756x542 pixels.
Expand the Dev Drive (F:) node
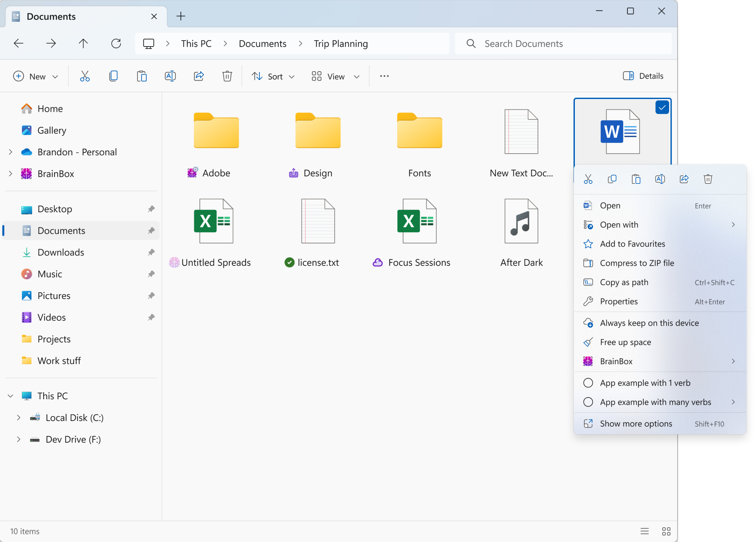[19, 439]
